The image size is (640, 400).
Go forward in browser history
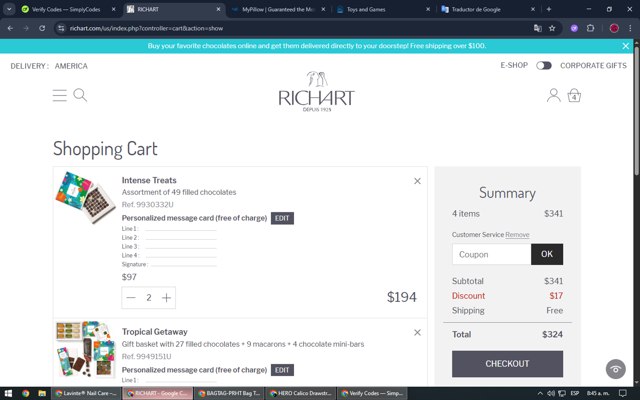(x=26, y=28)
